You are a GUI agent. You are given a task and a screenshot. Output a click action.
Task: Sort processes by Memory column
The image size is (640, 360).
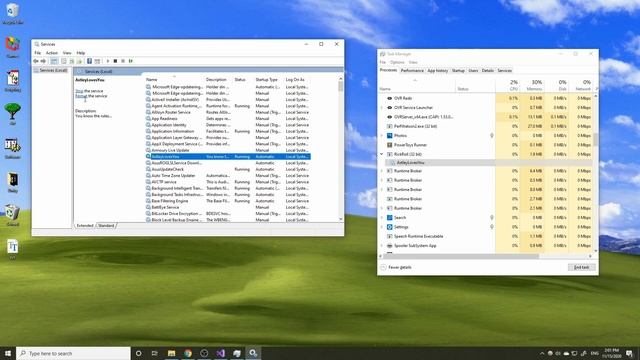click(533, 85)
